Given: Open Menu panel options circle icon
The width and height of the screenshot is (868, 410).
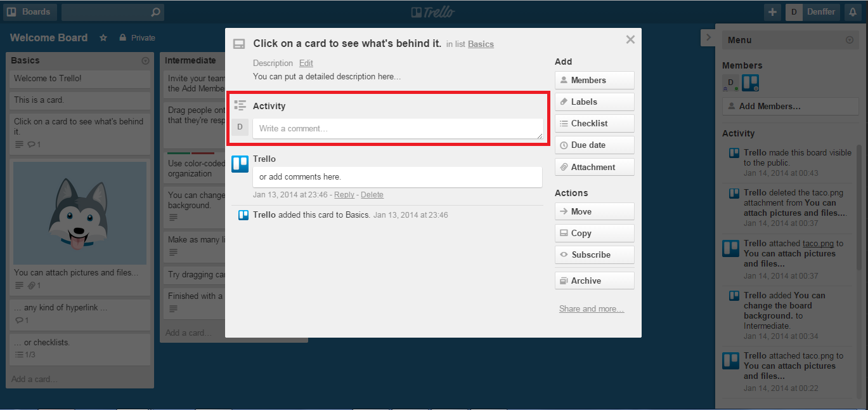Looking at the screenshot, I should (850, 40).
